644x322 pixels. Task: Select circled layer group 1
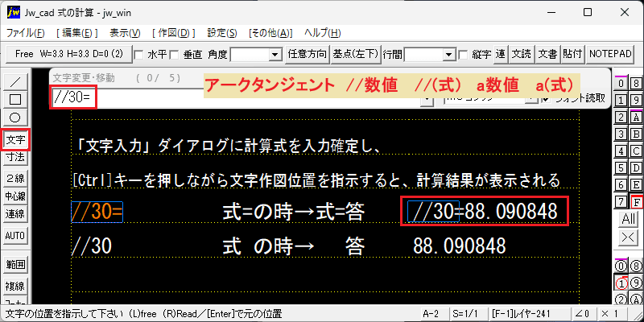[621, 283]
